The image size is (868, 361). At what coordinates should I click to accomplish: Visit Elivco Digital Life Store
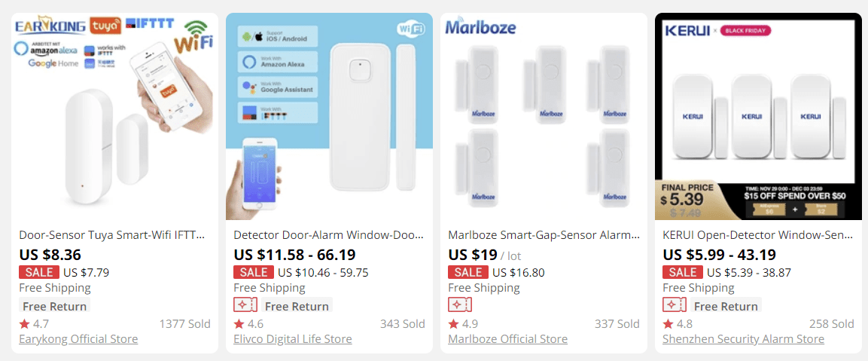pos(293,339)
